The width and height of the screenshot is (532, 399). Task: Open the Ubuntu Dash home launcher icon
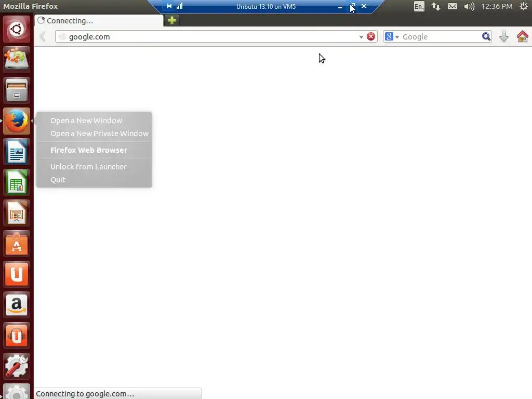pos(16,29)
